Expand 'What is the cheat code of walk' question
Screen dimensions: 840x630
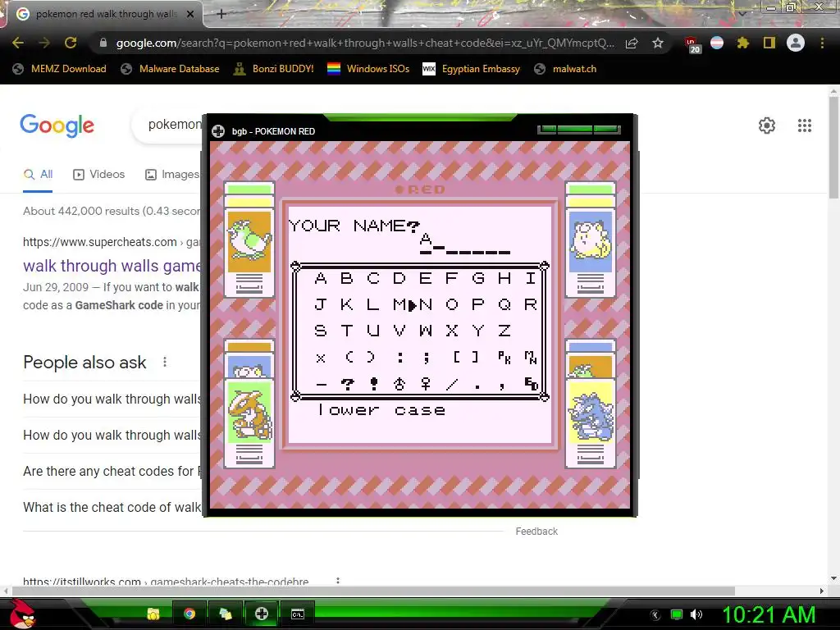(112, 507)
